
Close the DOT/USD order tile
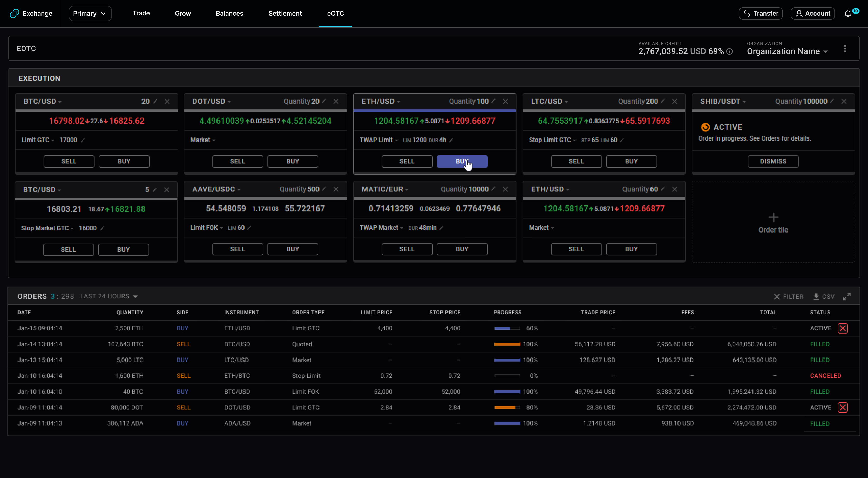(x=336, y=102)
